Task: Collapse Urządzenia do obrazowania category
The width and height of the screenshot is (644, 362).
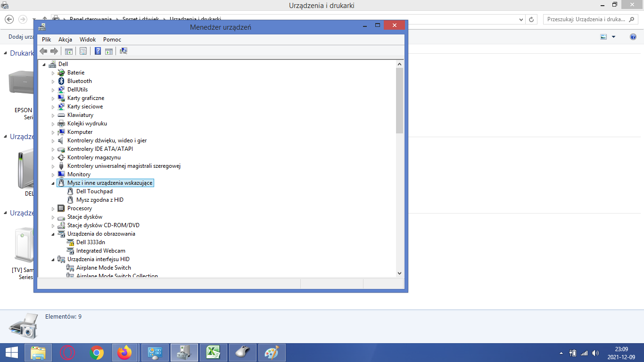Action: [x=53, y=234]
